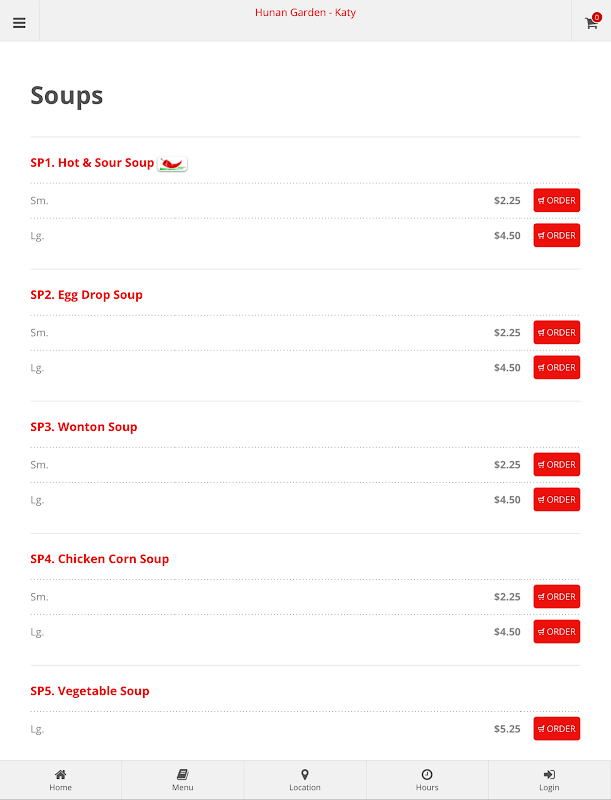Open the Menu tab in bottom bar

click(183, 780)
